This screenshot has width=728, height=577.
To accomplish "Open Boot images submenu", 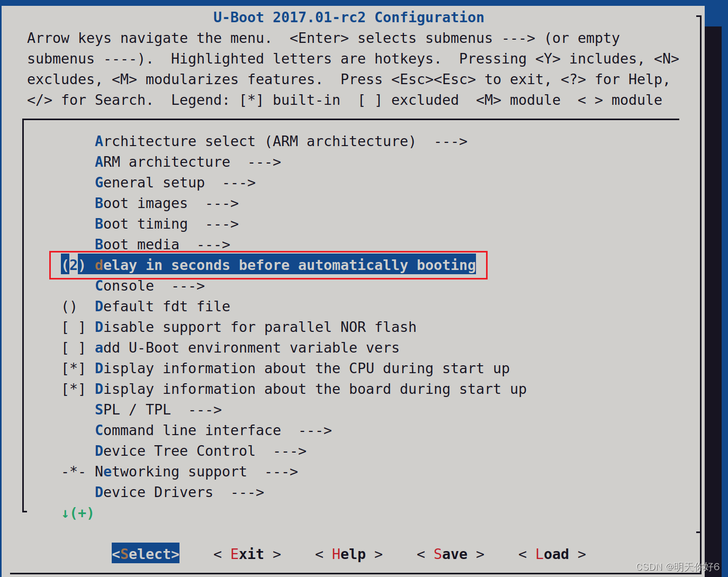I will coord(141,203).
